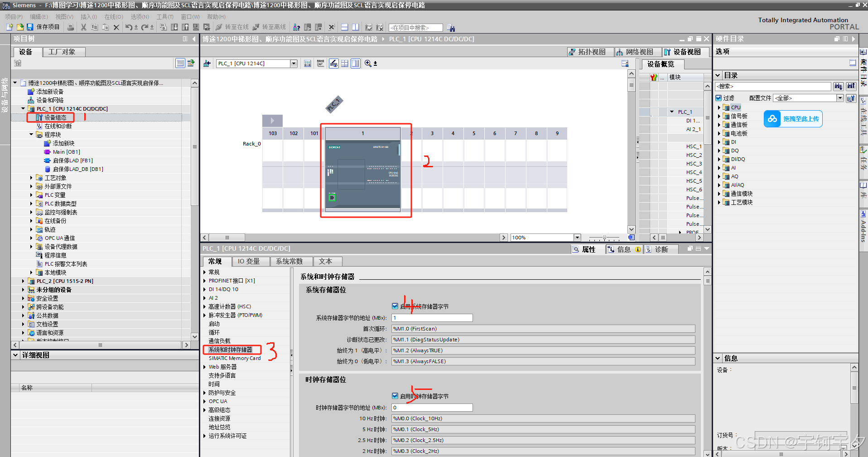Collapse the 程序块 tree node
Image resolution: width=868 pixels, height=457 pixels.
(x=31, y=135)
